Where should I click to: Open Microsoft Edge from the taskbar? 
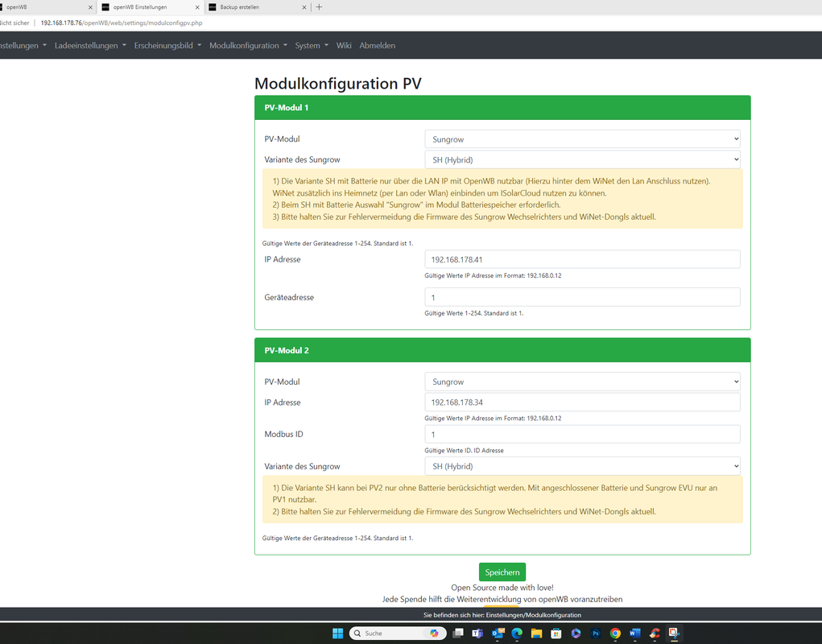(517, 633)
